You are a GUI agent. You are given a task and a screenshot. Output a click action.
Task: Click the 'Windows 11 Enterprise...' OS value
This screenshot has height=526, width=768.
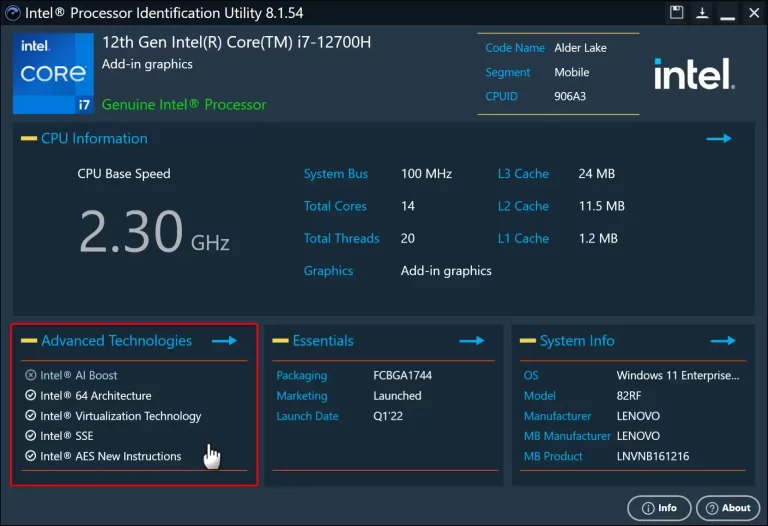coord(678,376)
